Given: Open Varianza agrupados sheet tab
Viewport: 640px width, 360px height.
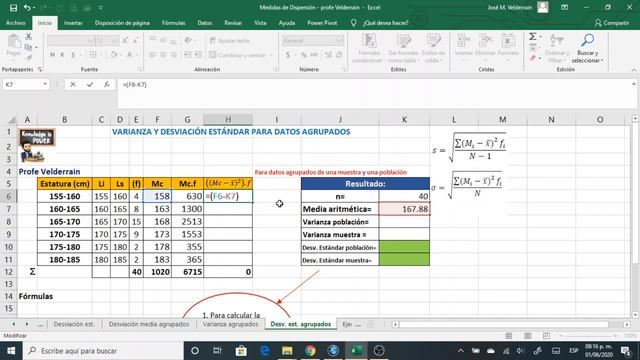Looking at the screenshot, I should tap(231, 324).
